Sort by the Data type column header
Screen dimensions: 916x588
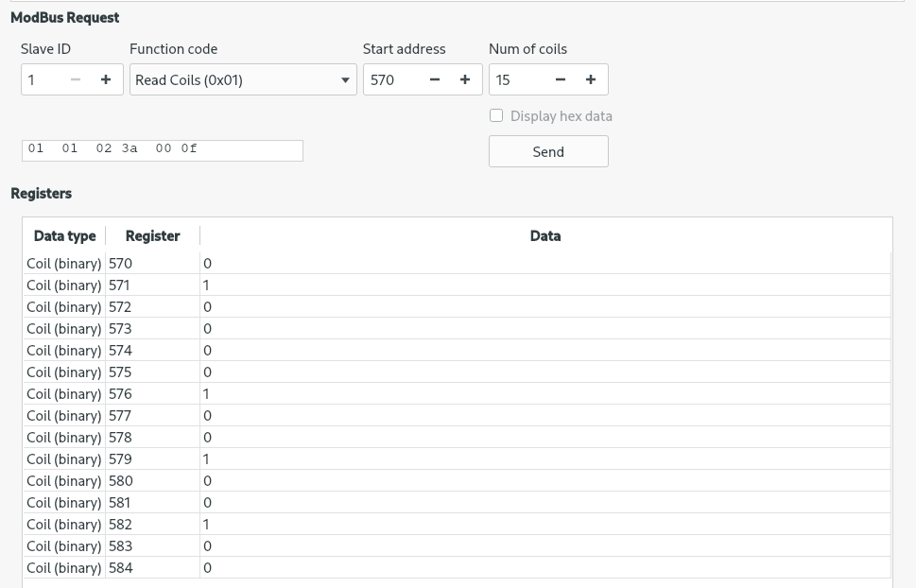(64, 236)
